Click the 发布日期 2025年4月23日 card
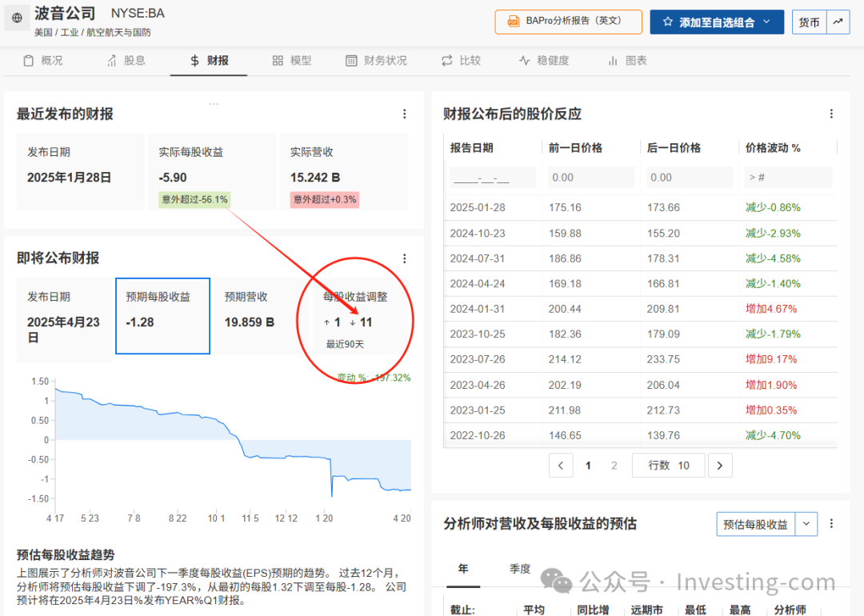This screenshot has height=616, width=864. tap(64, 319)
